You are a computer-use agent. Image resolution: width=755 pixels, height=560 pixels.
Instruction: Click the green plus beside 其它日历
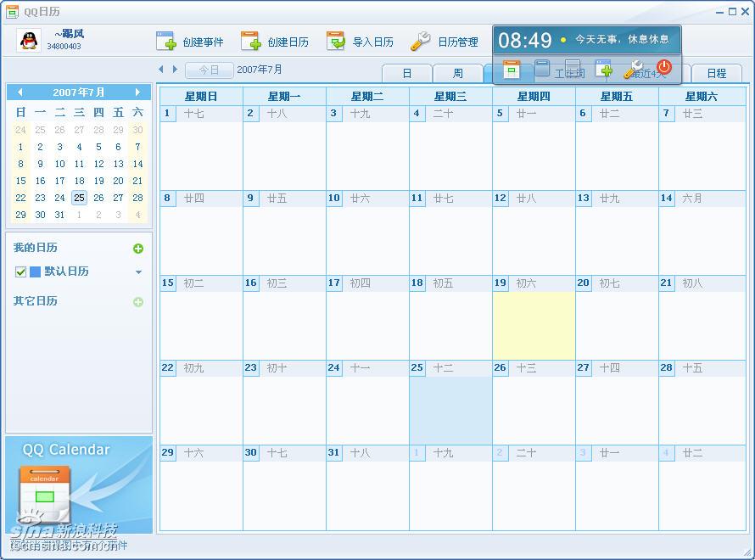pos(138,302)
